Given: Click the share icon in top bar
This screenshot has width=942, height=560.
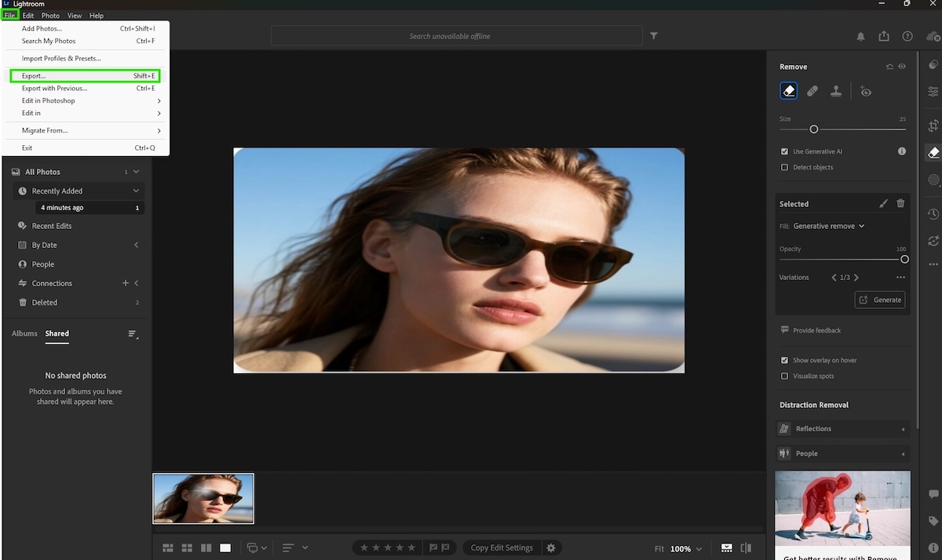Looking at the screenshot, I should [884, 36].
